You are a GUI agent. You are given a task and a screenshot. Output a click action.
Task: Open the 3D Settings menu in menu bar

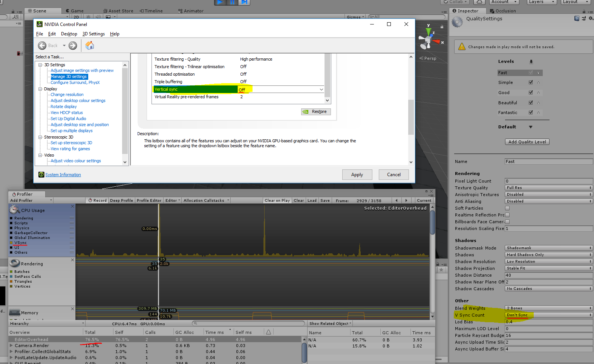tap(93, 34)
